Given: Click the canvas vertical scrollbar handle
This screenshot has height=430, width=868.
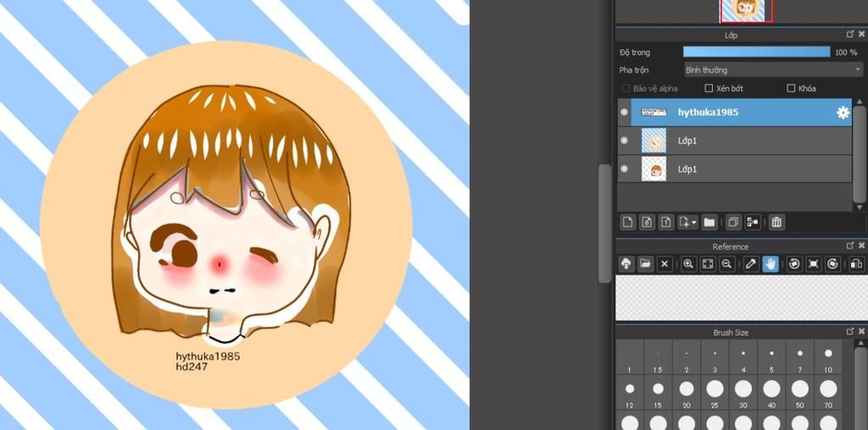Looking at the screenshot, I should tap(604, 223).
